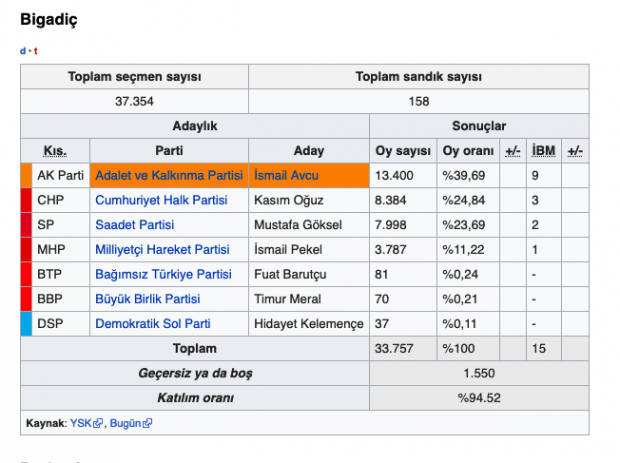
Task: Click the external link icon beside Bugün
Action: pyautogui.click(x=148, y=423)
